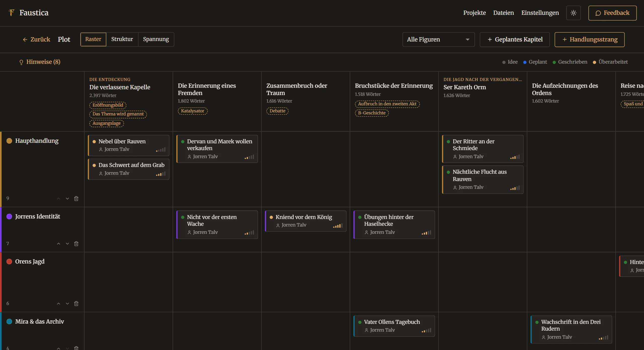Click the Eröffnungsbild beat tag
This screenshot has height=350, width=644.
108,105
